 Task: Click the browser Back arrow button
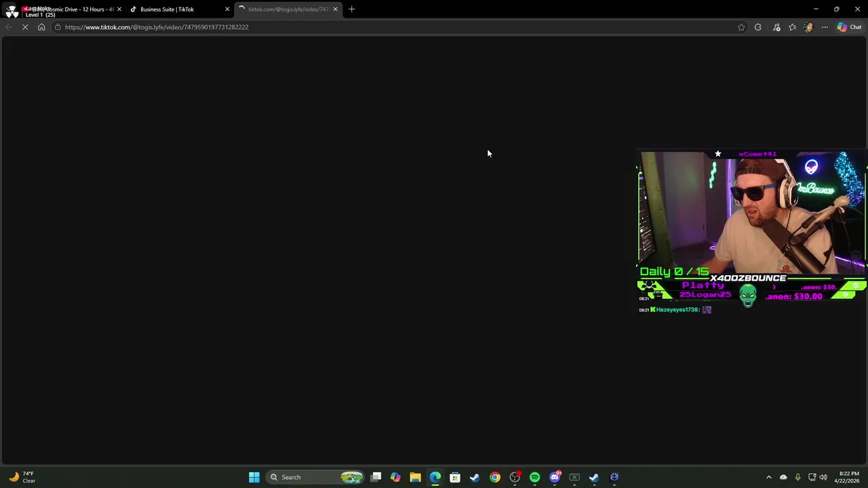pos(9,27)
